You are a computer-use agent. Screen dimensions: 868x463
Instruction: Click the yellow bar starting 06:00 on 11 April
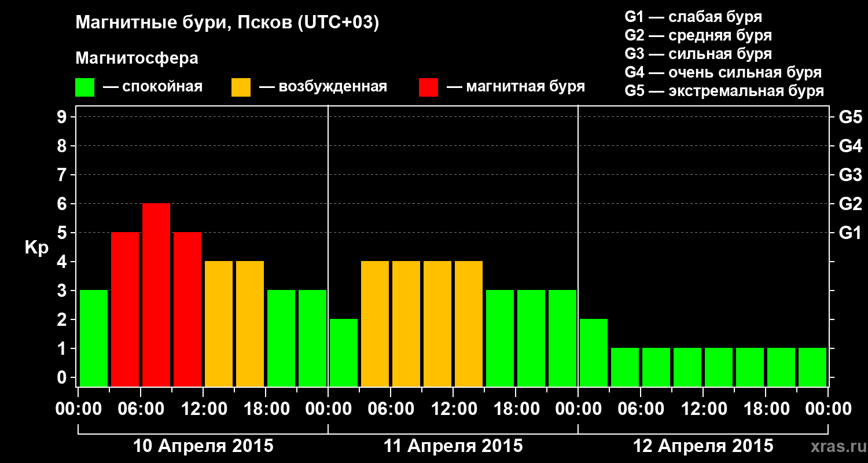pos(406,324)
